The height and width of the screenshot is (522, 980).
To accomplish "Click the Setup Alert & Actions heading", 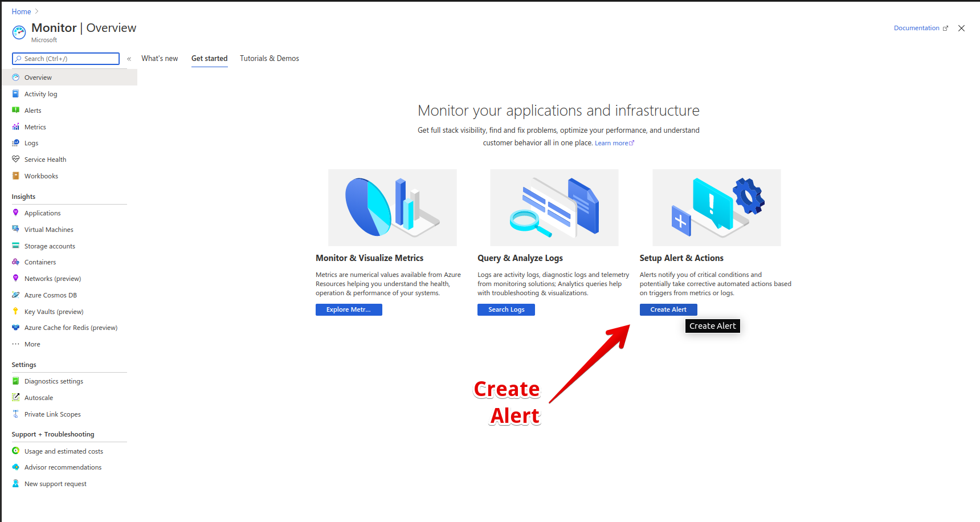I will [x=681, y=258].
